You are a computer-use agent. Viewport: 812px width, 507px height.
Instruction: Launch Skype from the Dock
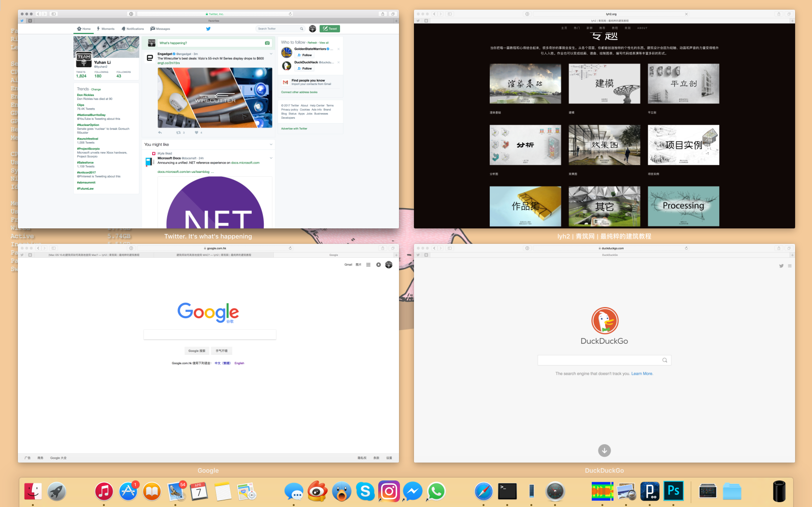click(365, 492)
